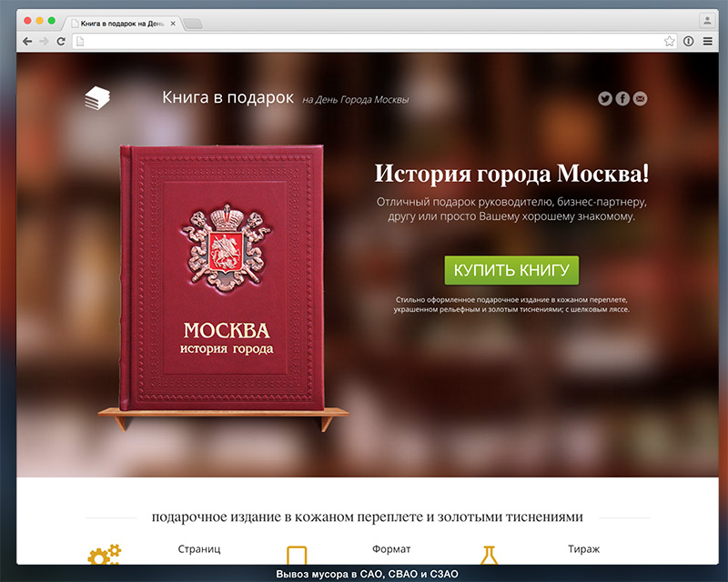Click the stacked books logo icon
This screenshot has height=582, width=728.
[x=96, y=98]
